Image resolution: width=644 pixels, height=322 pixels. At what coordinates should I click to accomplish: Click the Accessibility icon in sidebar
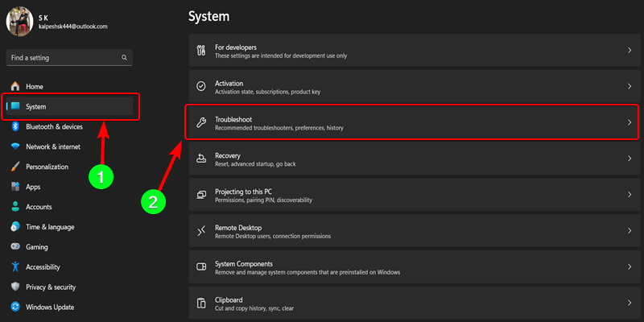(14, 266)
